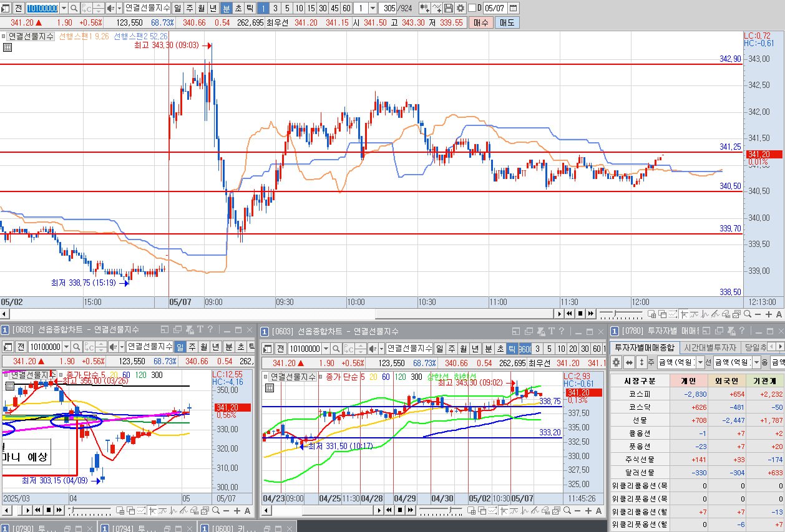Click the magnifier icon below the middle 0603 chart
The width and height of the screenshot is (785, 532).
tap(567, 510)
